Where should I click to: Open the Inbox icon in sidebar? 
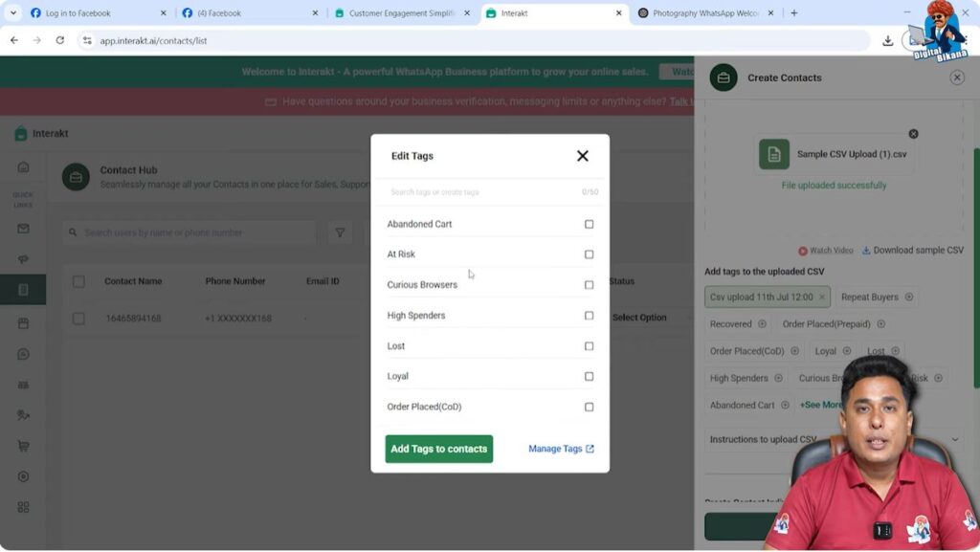[x=24, y=229]
